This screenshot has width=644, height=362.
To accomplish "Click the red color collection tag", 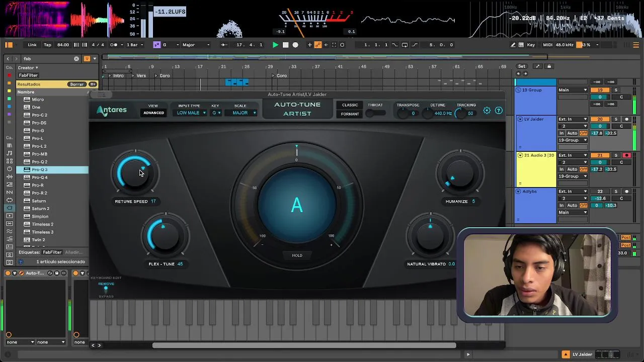I will click(x=9, y=75).
